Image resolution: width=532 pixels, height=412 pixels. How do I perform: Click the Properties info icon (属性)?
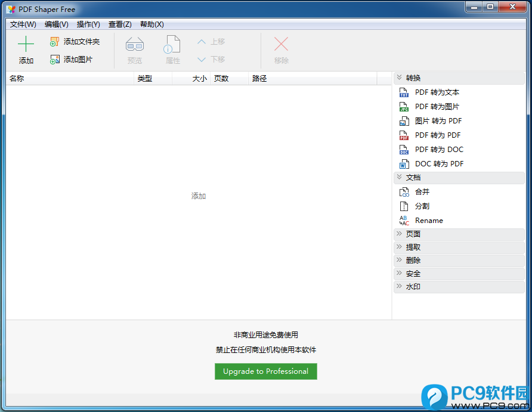[x=172, y=45]
